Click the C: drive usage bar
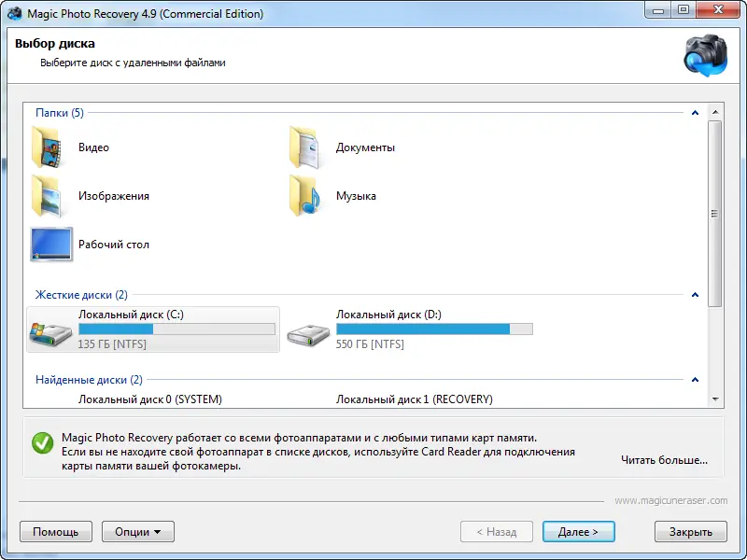 [176, 329]
